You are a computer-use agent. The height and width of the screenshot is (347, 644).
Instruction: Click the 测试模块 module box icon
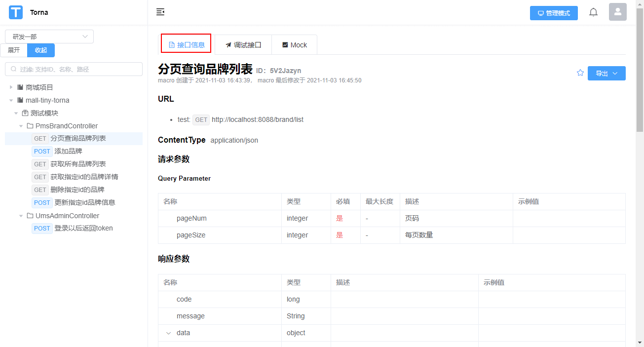25,113
